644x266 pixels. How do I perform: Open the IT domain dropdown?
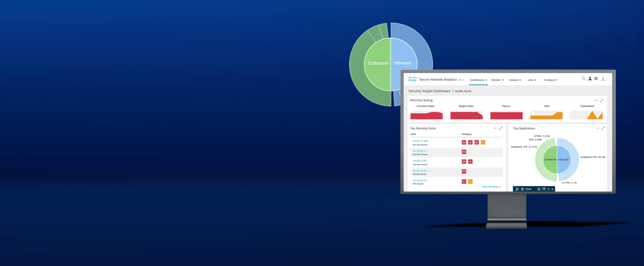[461, 80]
